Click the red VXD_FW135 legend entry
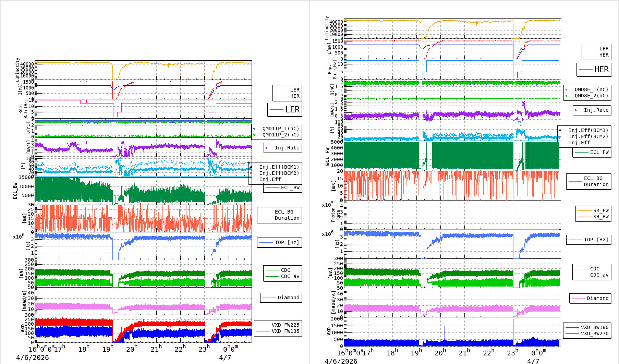This screenshot has width=619, height=364. click(x=285, y=331)
